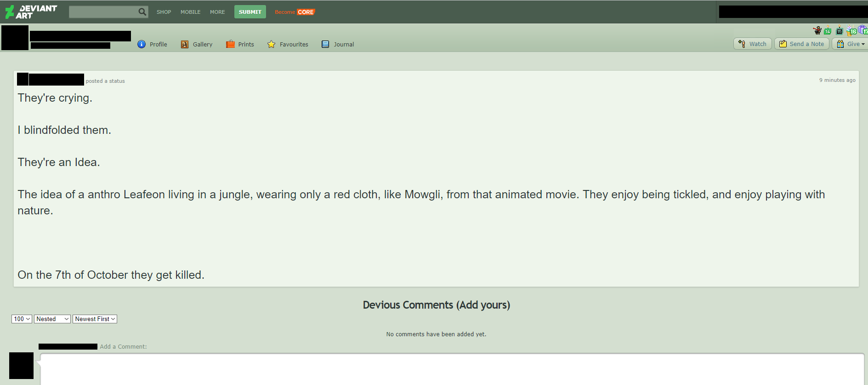Click the Add a Comment text box

click(452, 369)
